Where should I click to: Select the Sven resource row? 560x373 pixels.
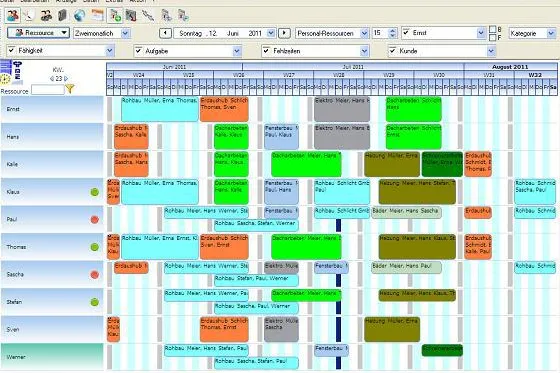point(52,329)
